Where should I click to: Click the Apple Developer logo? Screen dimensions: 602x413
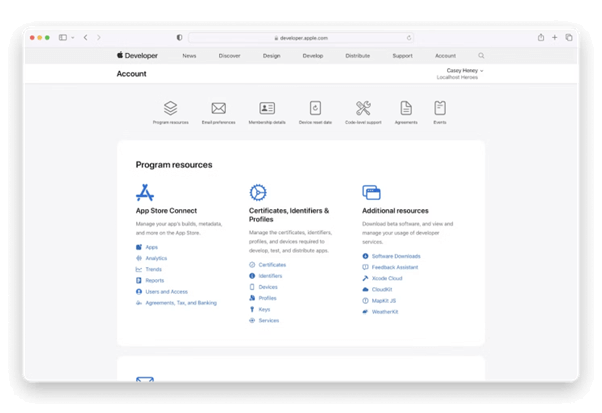(x=137, y=55)
